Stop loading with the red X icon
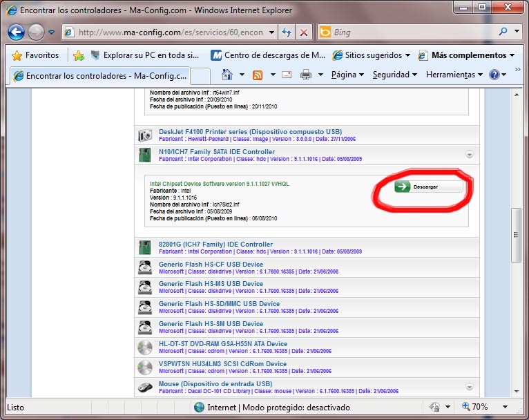The image size is (529, 420). pyautogui.click(x=304, y=32)
